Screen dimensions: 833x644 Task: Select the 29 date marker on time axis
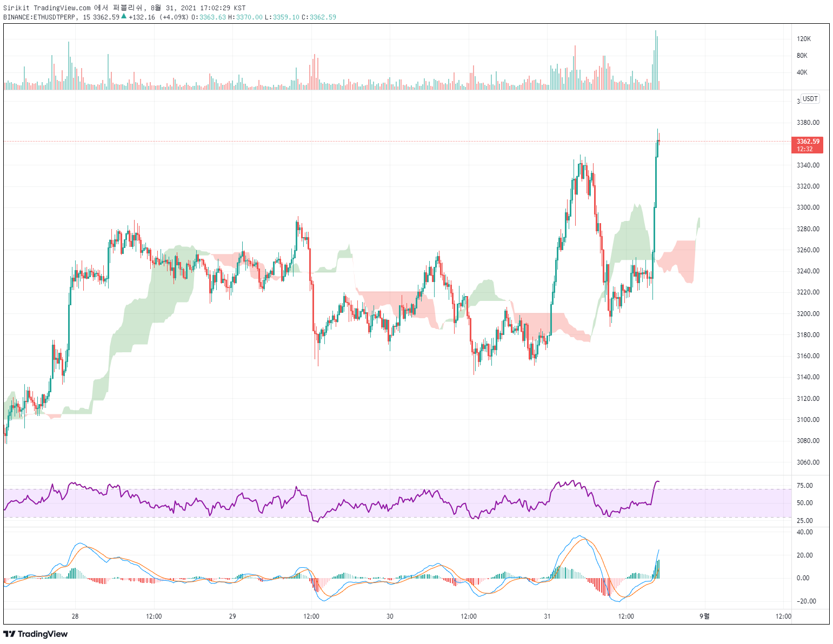click(x=232, y=616)
